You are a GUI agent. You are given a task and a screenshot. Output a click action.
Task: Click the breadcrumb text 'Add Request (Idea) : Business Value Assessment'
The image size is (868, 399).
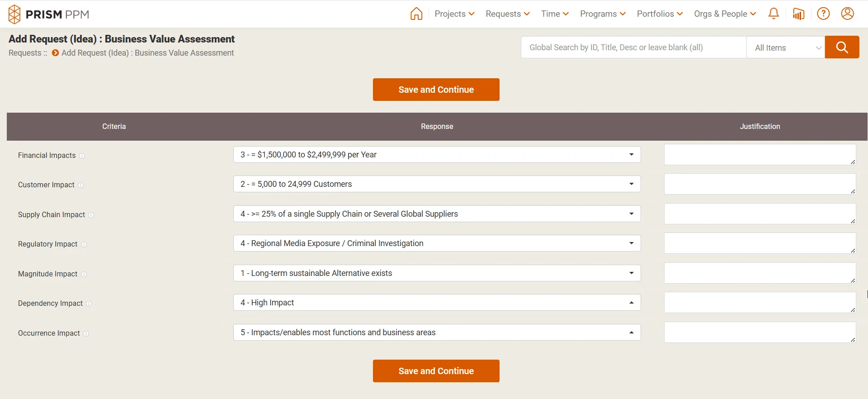(147, 53)
